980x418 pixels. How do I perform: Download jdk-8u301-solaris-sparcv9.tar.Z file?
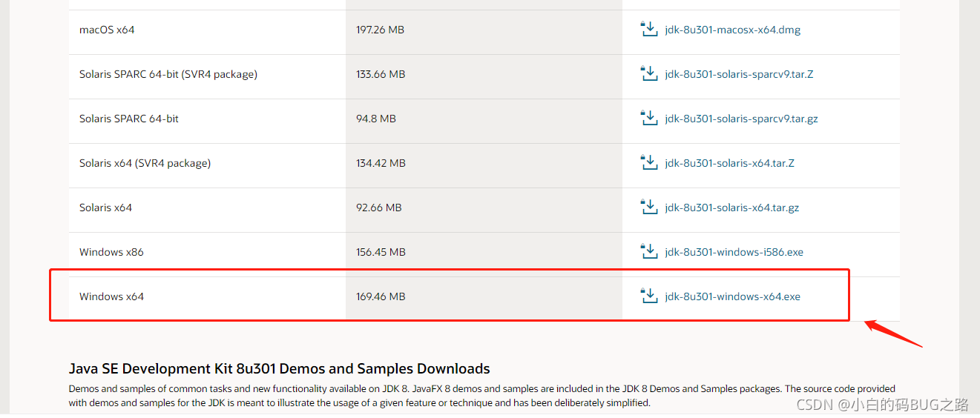(740, 75)
